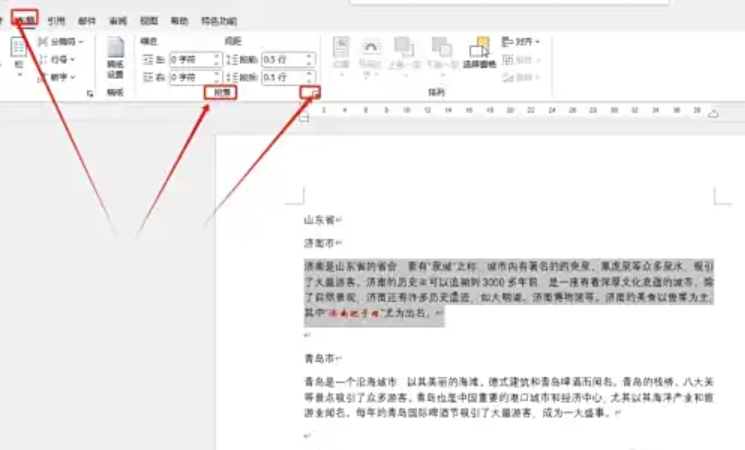Image resolution: width=745 pixels, height=450 pixels.
Task: Click the spacing before (段前) field
Action: (x=284, y=59)
